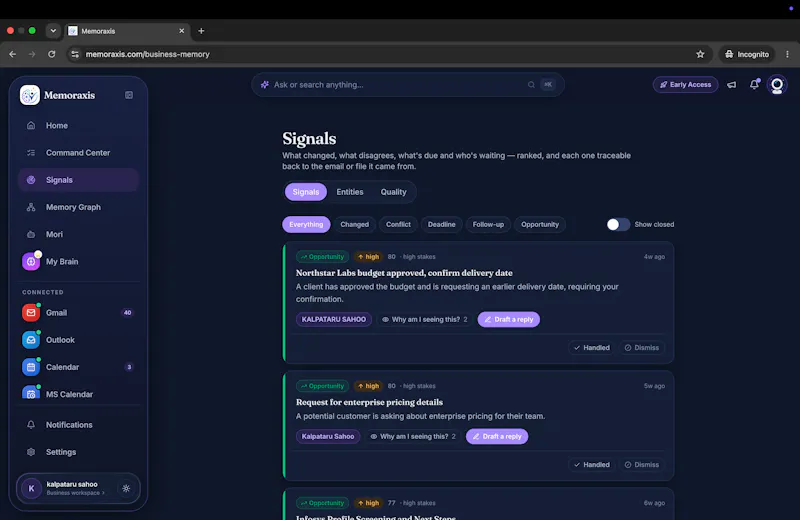Click the Gmail 40 count badge
Image resolution: width=800 pixels, height=520 pixels.
click(x=128, y=313)
